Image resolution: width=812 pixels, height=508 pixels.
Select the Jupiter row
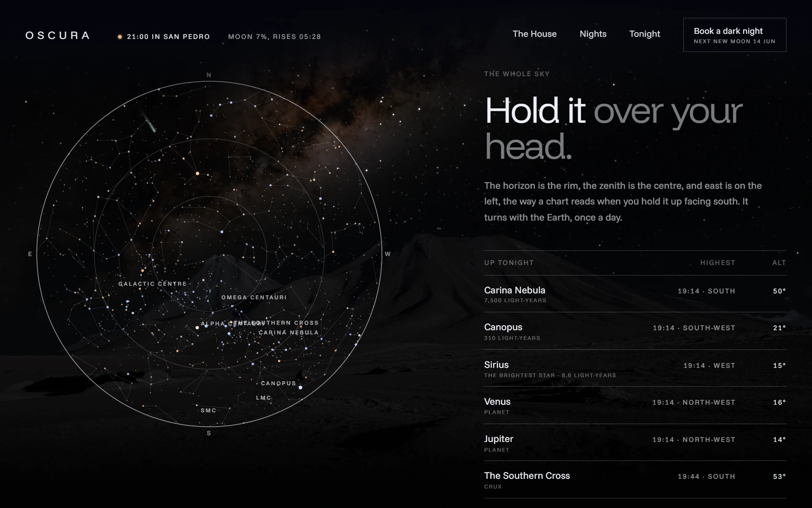(x=635, y=442)
